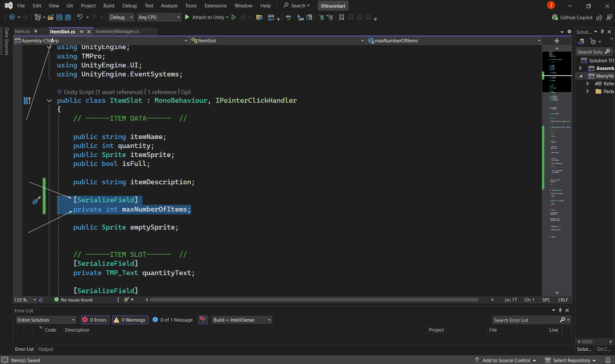Open the Extensions menu
This screenshot has height=364, width=615.
tap(215, 6)
